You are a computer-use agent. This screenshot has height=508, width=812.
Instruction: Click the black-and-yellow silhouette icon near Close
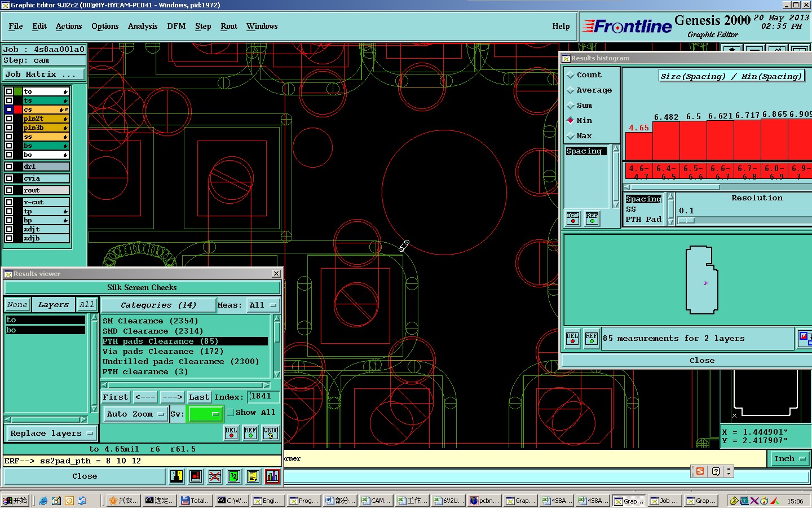(176, 476)
